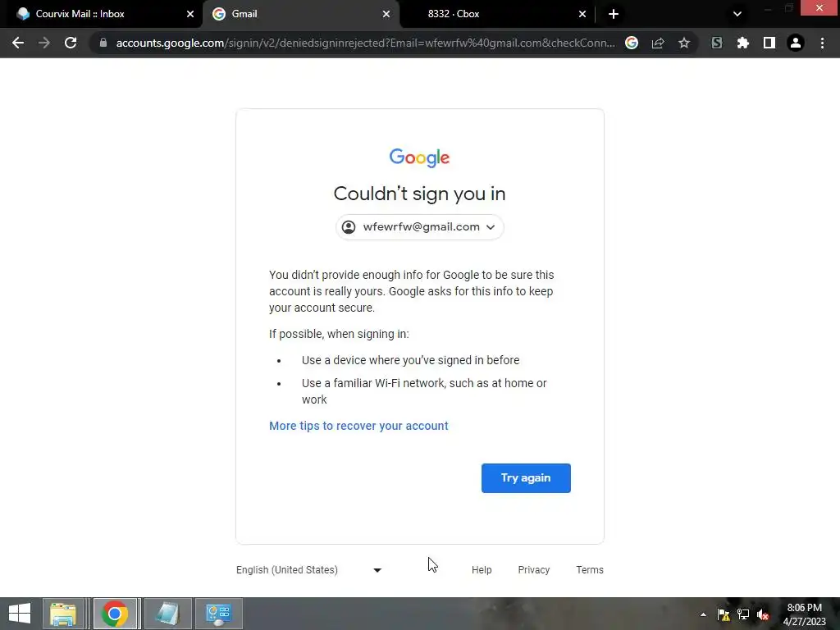Open File Explorer from the taskbar

tap(63, 614)
